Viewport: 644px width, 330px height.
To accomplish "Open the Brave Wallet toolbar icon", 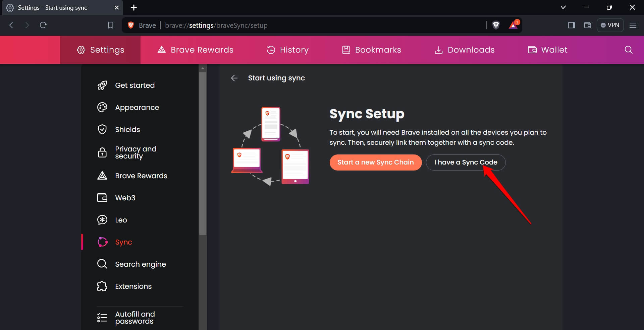I will click(x=588, y=25).
